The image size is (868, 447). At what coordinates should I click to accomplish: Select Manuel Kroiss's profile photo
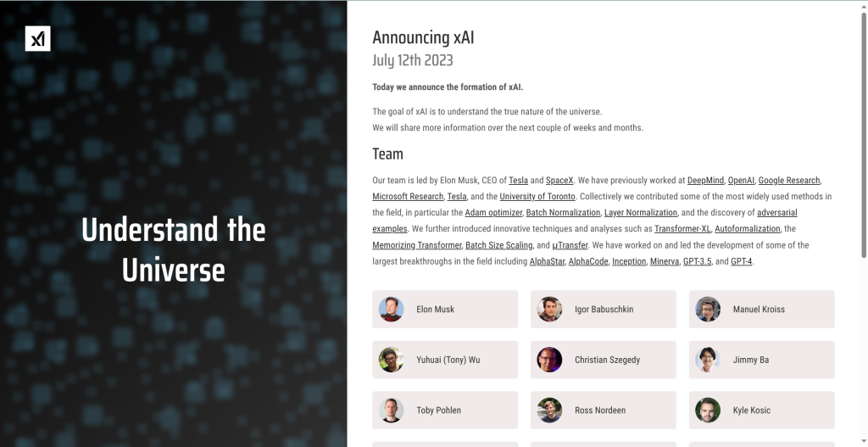(x=708, y=310)
